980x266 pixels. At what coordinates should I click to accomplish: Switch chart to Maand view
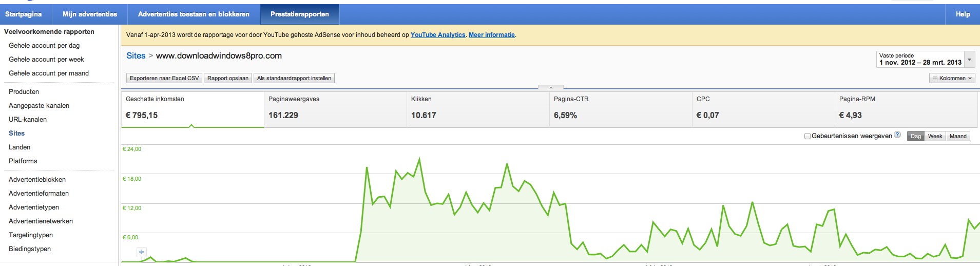[958, 136]
